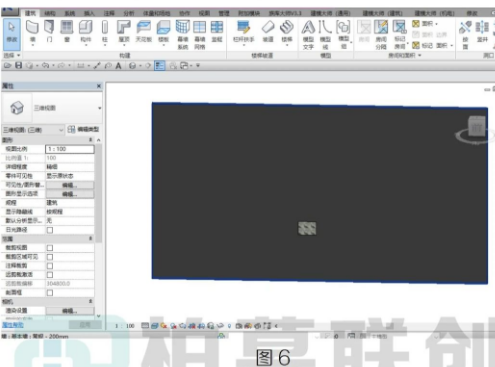Open the Properties help link
495x367 pixels.
[x=13, y=325]
